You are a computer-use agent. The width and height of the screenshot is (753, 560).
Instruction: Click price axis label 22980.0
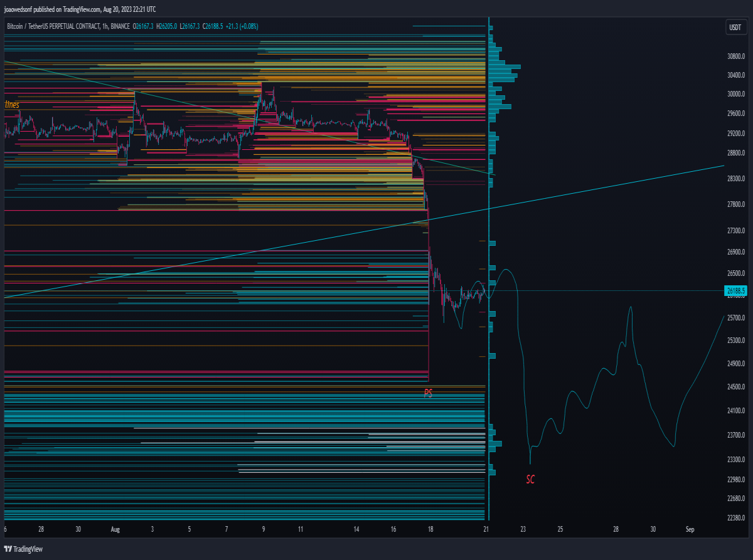pos(735,480)
